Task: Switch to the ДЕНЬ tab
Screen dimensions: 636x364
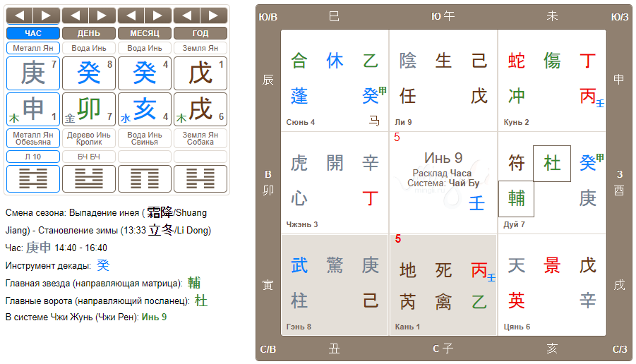Action: (89, 33)
